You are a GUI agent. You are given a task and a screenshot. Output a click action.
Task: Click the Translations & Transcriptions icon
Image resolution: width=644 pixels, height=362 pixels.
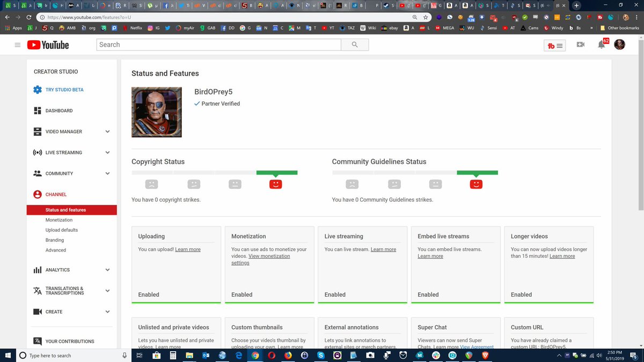pyautogui.click(x=37, y=291)
